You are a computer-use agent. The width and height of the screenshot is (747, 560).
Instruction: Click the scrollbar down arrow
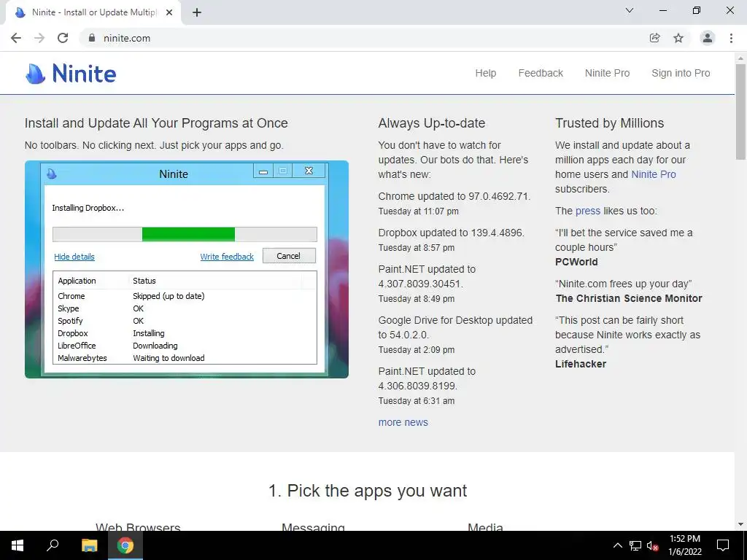click(740, 525)
